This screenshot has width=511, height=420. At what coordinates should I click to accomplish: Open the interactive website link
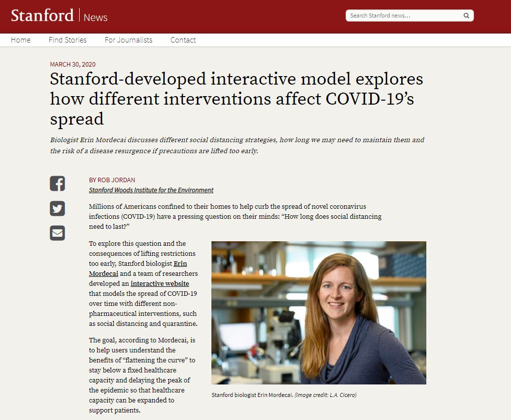point(160,283)
